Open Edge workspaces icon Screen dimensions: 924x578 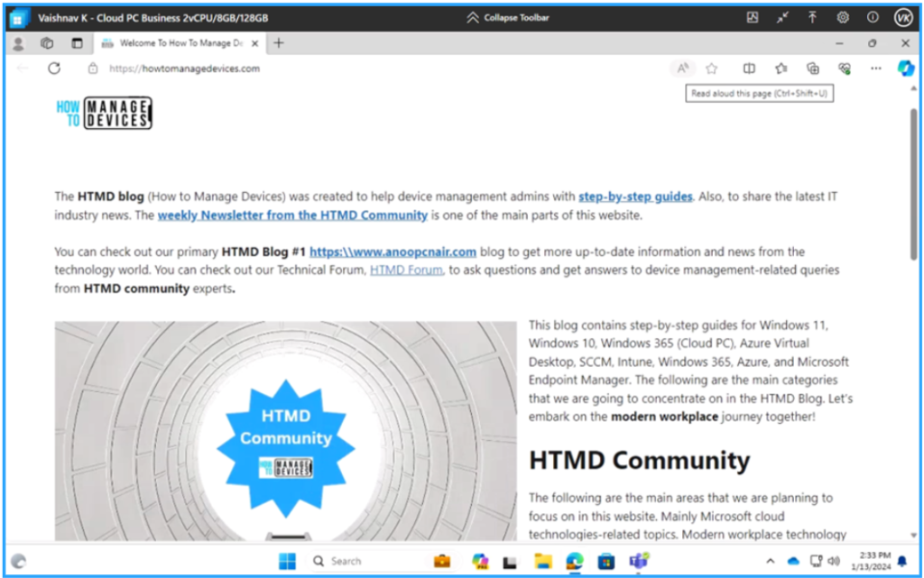point(47,43)
